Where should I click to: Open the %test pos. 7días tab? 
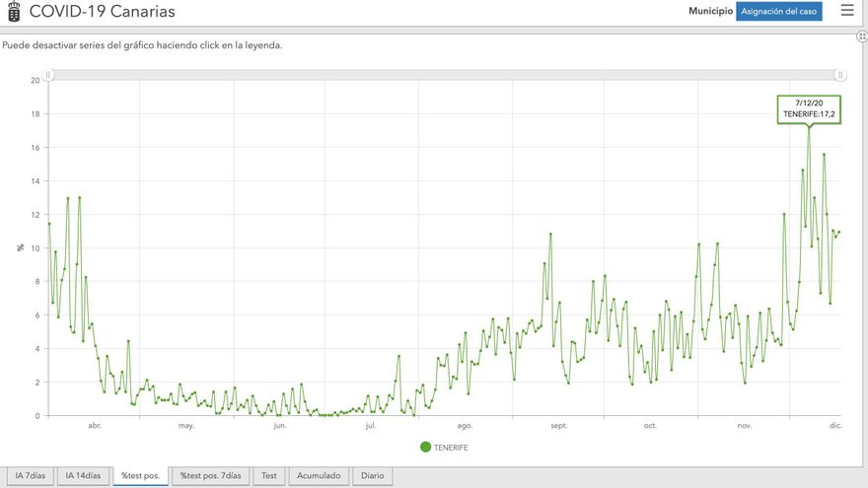tap(210, 476)
